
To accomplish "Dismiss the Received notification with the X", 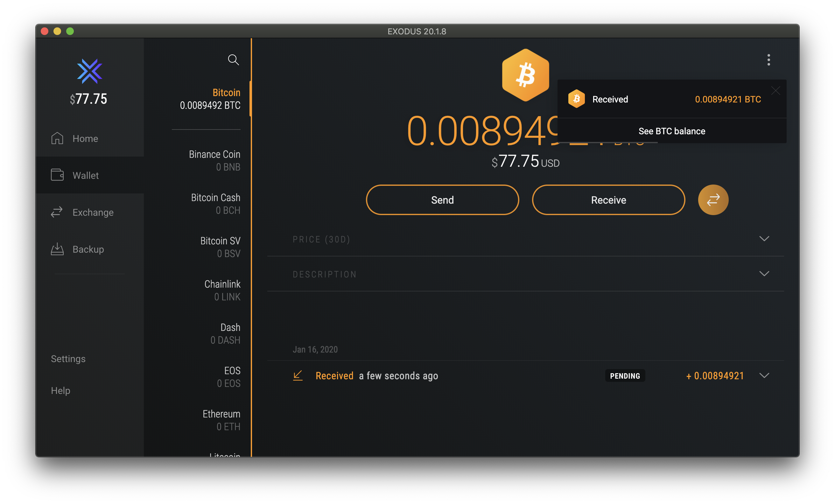I will tap(776, 90).
